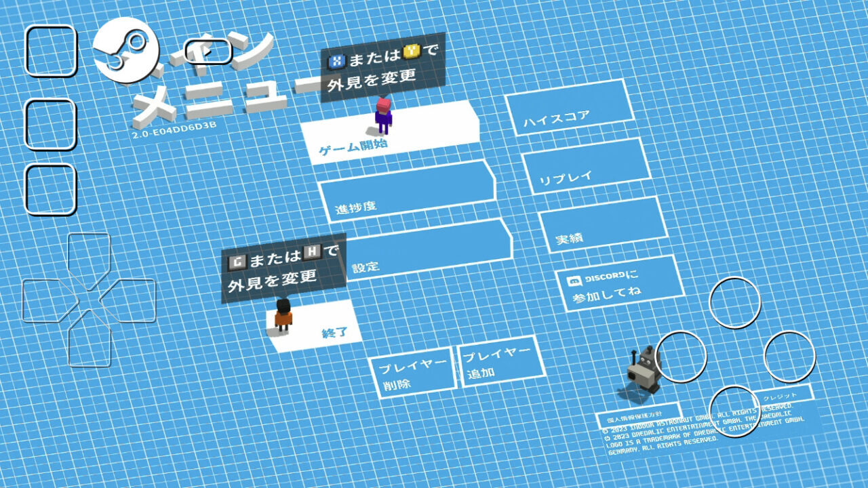Screen dimensions: 868x488
Task: Click the プレイヤー追加 add player button
Action: (x=501, y=363)
